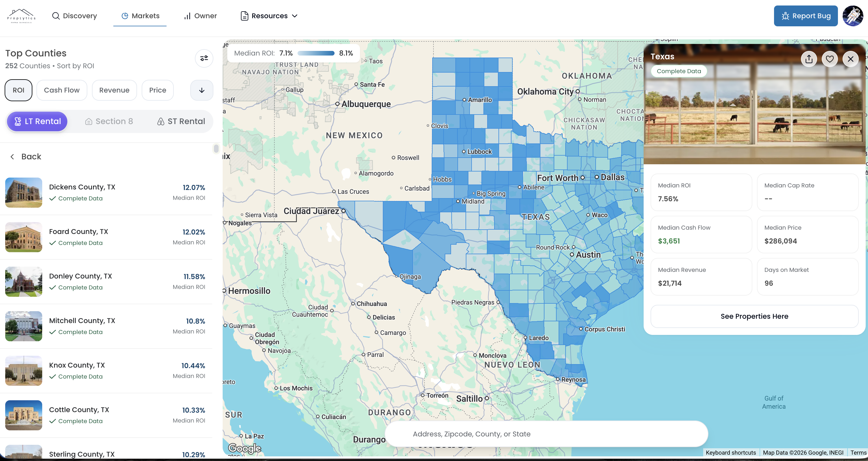Select the Cash Flow sorting option
The image size is (868, 461).
pos(62,90)
